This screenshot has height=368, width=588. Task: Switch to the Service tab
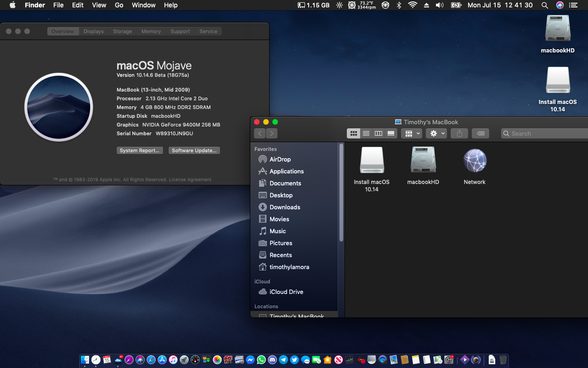click(x=208, y=31)
